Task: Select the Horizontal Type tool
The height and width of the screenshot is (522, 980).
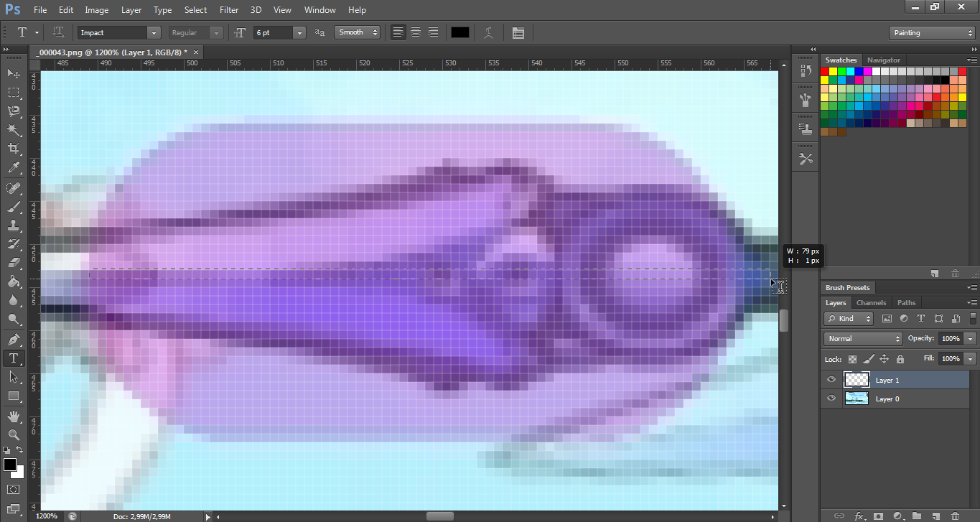Action: tap(14, 358)
